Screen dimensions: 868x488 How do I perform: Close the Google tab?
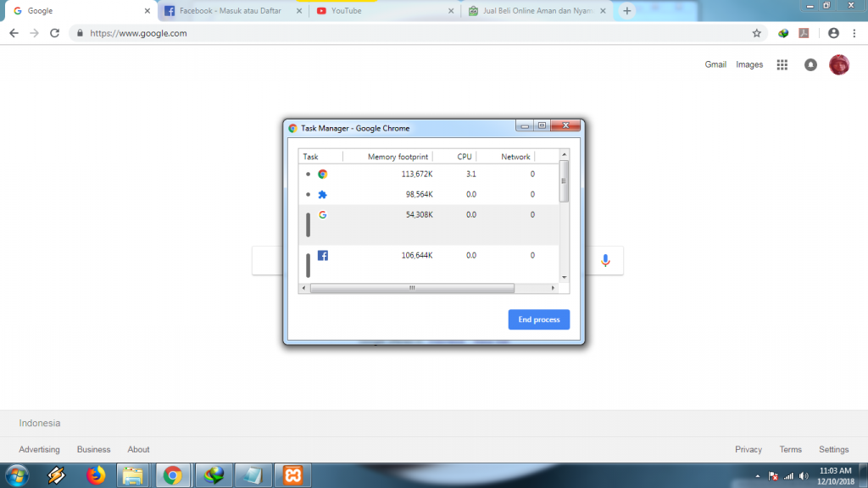(x=147, y=10)
